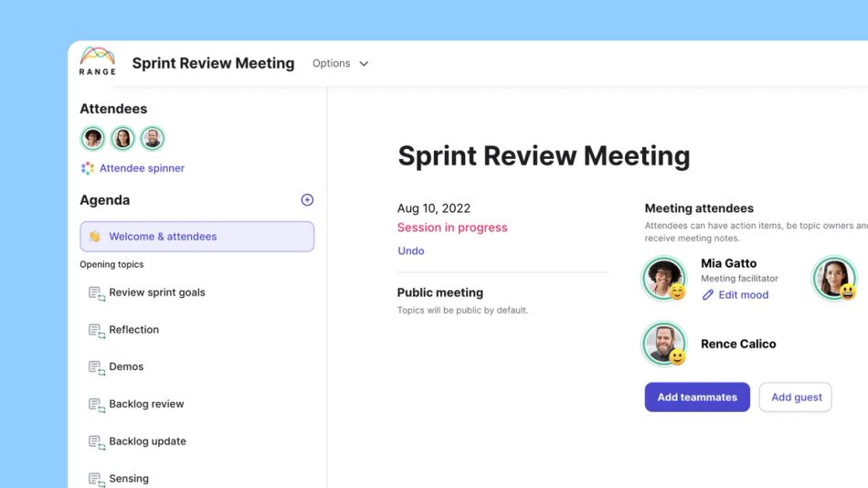The image size is (868, 488).
Task: Click the Backlog update topic icon
Action: [96, 442]
